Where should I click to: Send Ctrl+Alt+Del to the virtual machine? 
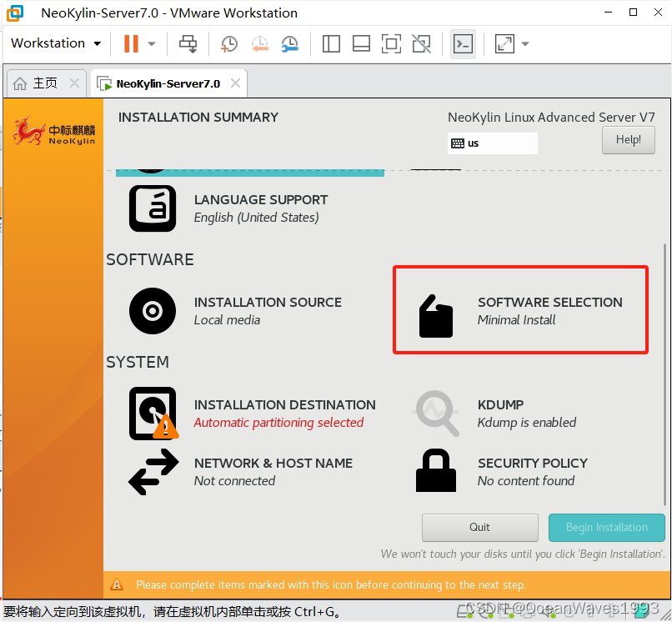click(x=188, y=43)
